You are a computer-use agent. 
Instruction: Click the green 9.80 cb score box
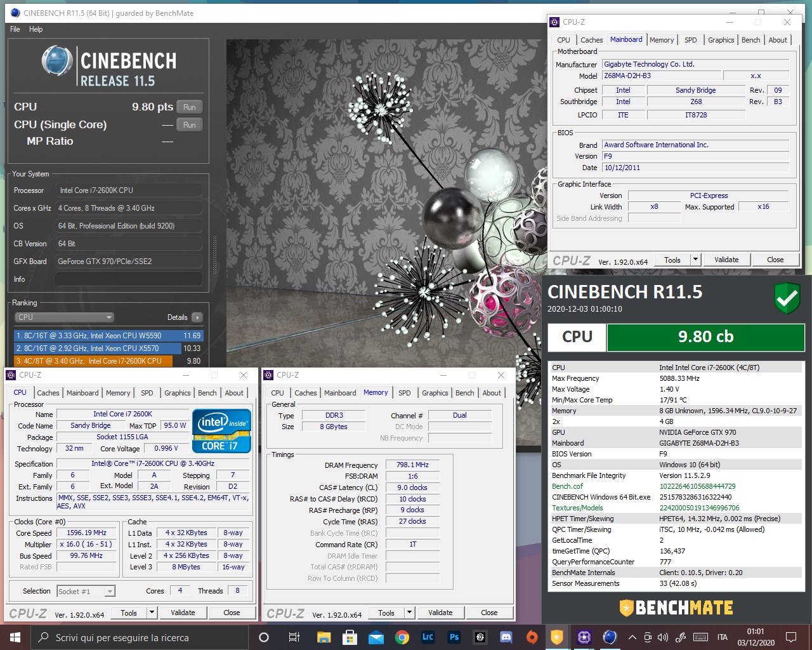pyautogui.click(x=705, y=336)
